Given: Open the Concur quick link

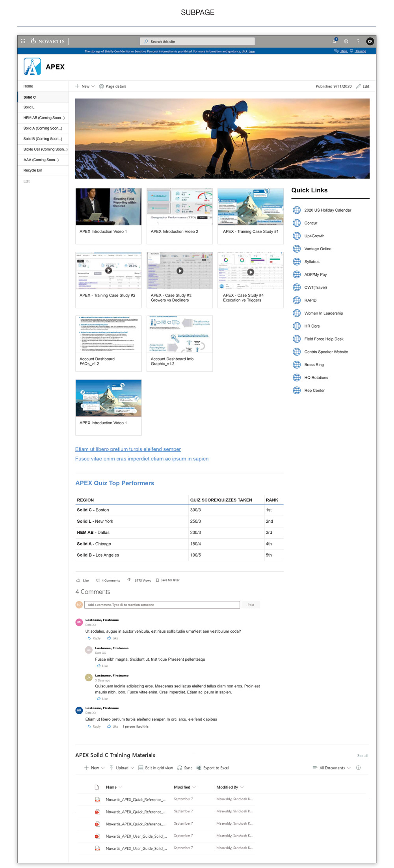Looking at the screenshot, I should coord(310,223).
